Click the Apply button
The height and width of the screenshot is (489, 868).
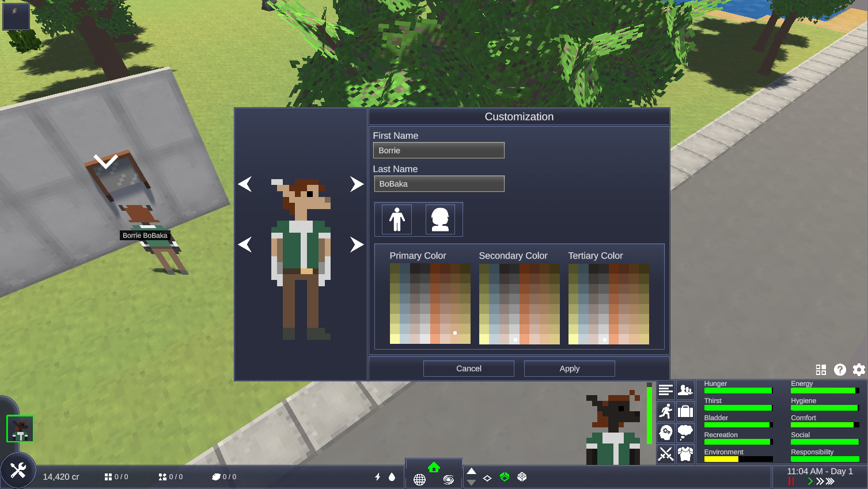pyautogui.click(x=570, y=369)
